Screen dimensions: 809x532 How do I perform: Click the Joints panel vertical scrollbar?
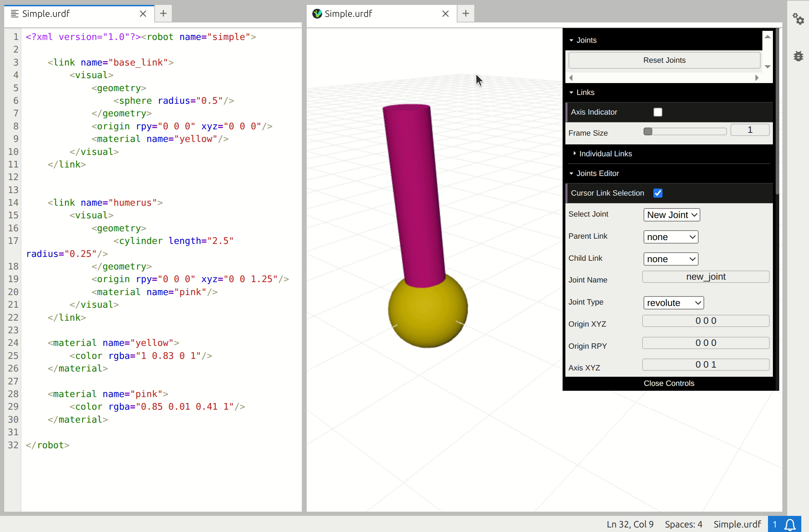[768, 52]
